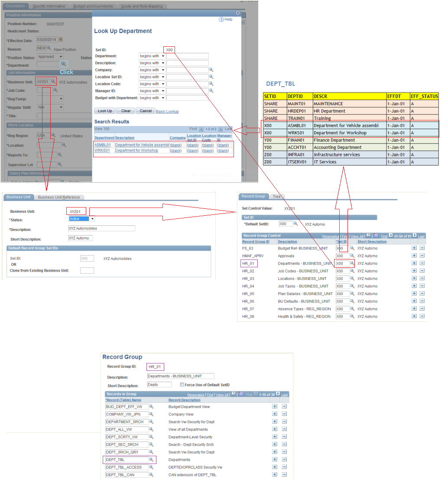The image size is (448, 493).
Task: Add a row next to HR_02 Job Codes
Action: point(414,270)
